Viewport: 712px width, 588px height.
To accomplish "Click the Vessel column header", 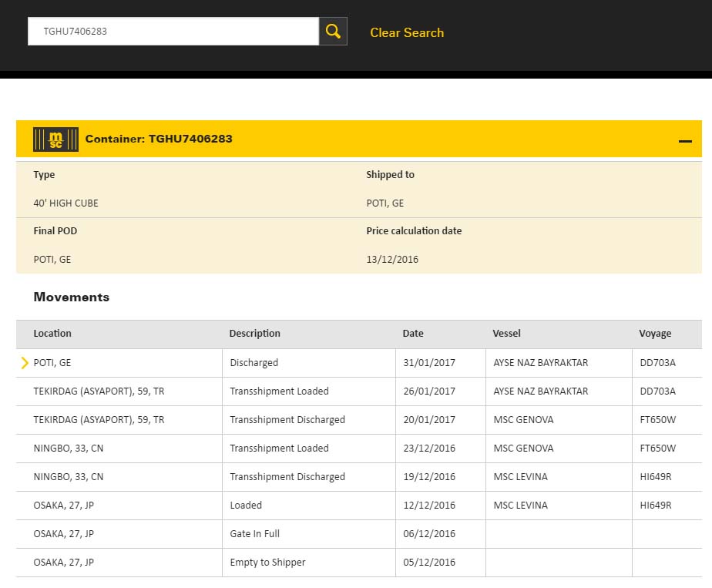I will click(506, 334).
